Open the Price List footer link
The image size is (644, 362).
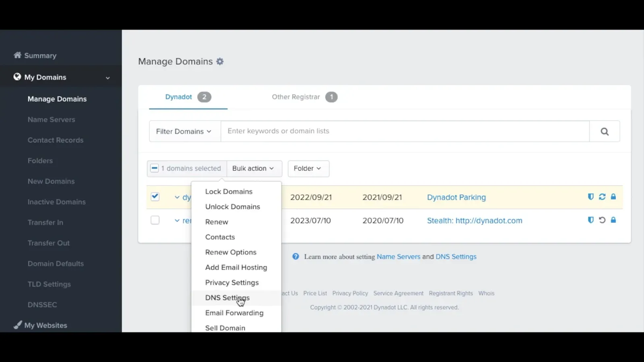[315, 293]
